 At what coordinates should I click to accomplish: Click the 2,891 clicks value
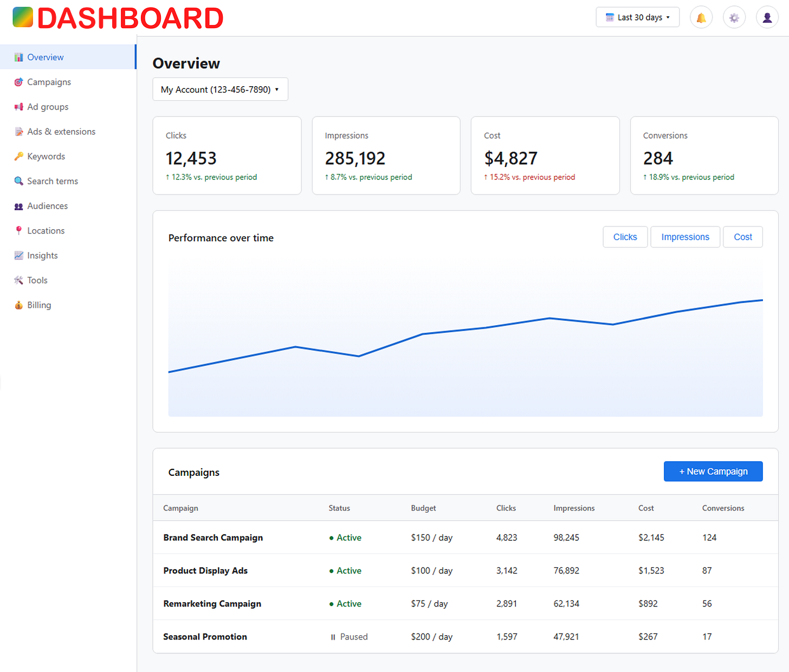[x=507, y=604]
